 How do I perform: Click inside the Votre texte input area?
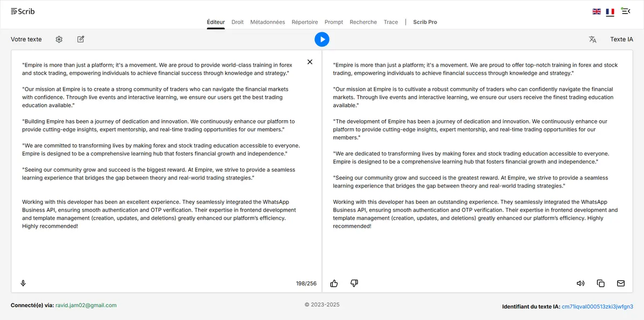(x=161, y=252)
